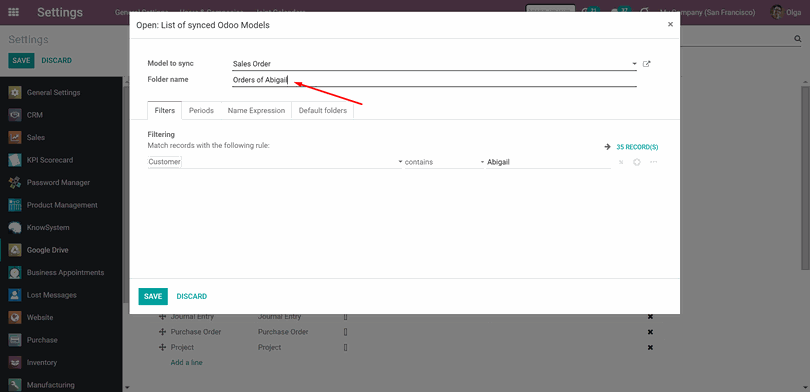Click the sidebar scroll down arrow
810x392 pixels.
pyautogui.click(x=126, y=387)
